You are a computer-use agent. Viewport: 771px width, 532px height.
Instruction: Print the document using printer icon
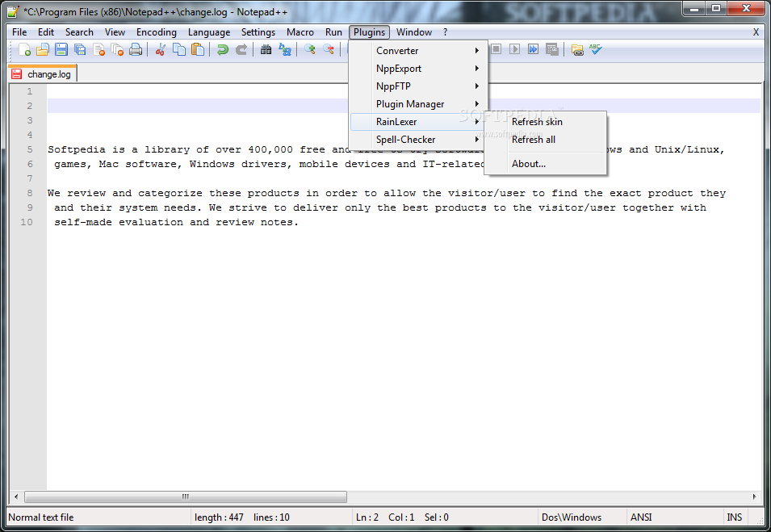tap(136, 50)
